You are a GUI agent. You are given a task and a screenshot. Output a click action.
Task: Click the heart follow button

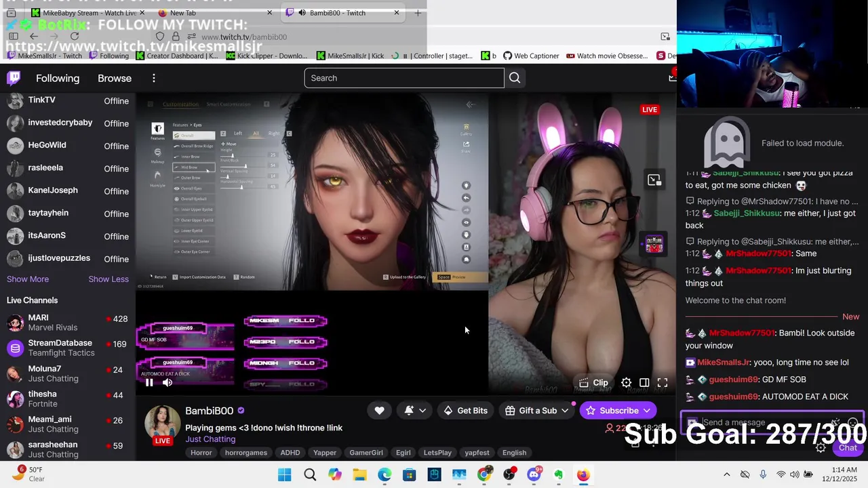click(379, 410)
